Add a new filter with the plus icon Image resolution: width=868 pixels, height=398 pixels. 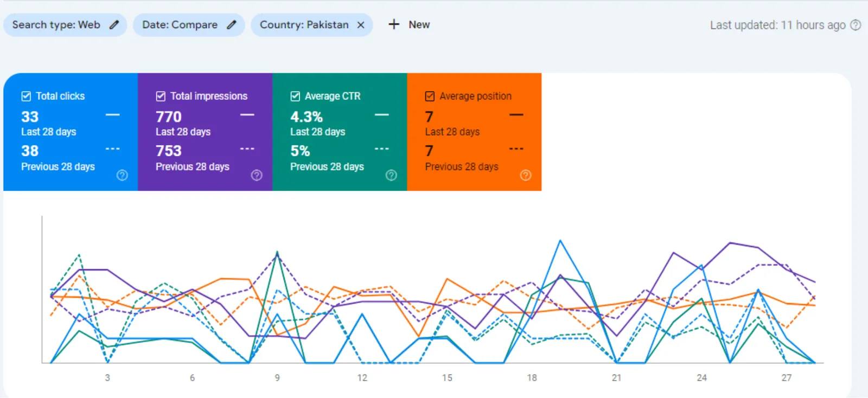tap(394, 24)
